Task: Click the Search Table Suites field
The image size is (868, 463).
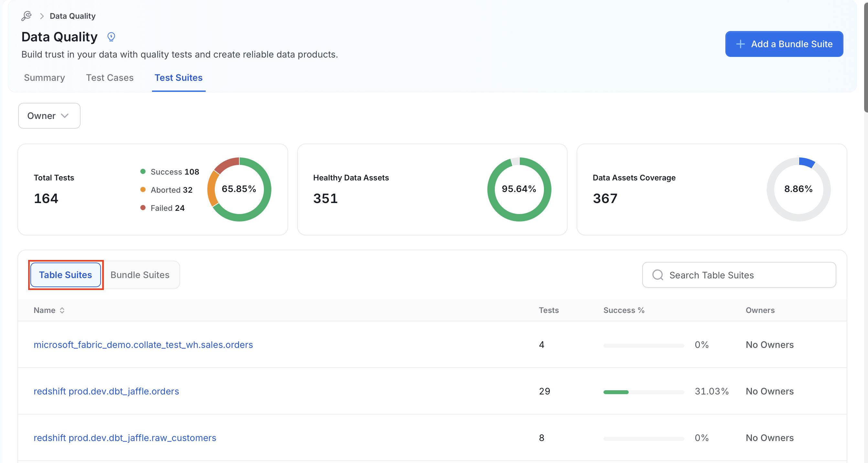Action: tap(739, 275)
